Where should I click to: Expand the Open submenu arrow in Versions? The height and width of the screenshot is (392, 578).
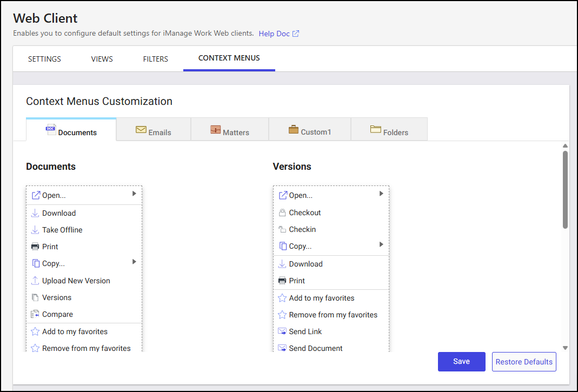(x=381, y=194)
